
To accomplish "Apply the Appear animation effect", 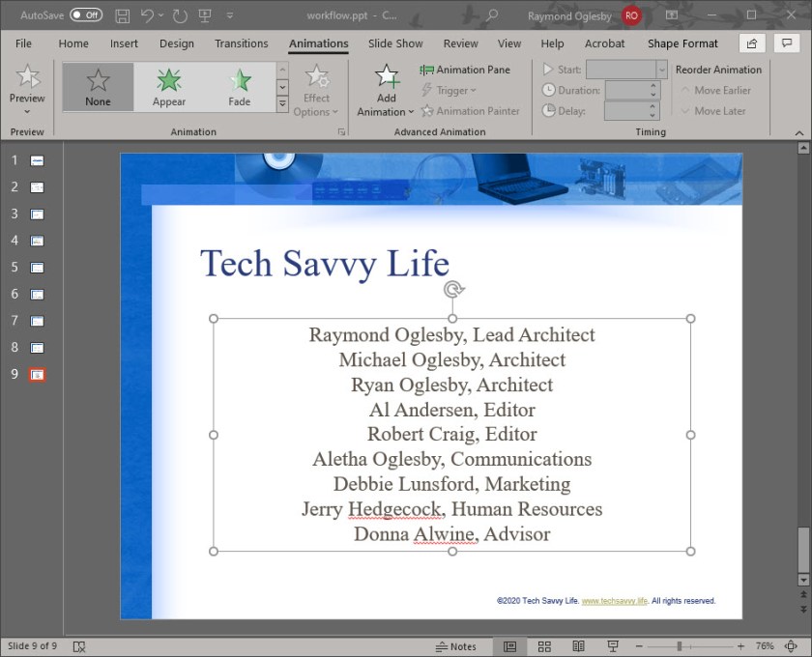I will pos(167,86).
